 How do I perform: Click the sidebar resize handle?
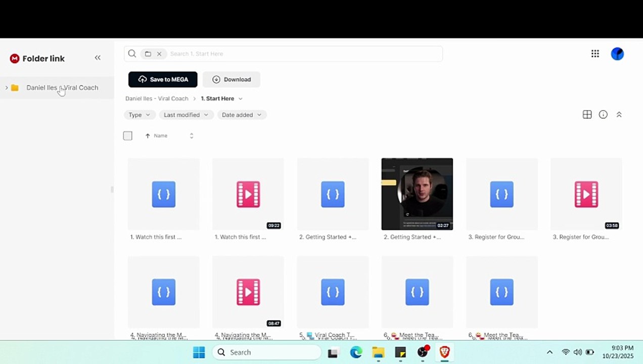112,190
